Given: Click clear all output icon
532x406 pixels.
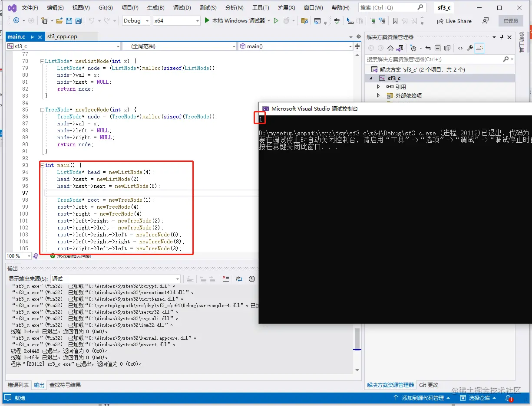Looking at the screenshot, I should coord(226,279).
